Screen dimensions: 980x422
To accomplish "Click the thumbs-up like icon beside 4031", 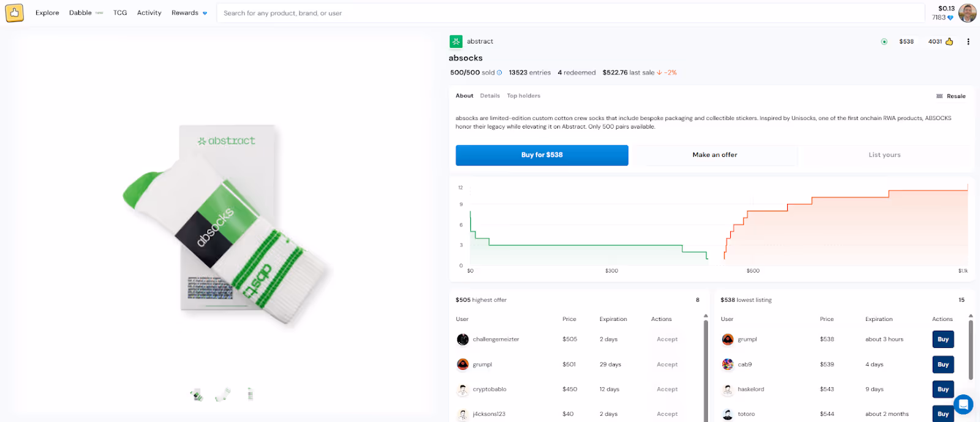I will click(x=949, y=42).
